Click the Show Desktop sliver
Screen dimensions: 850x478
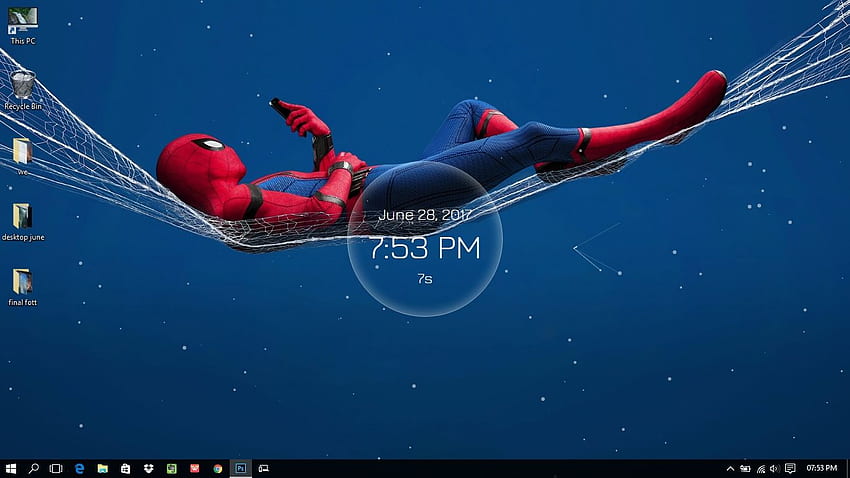pyautogui.click(x=847, y=469)
